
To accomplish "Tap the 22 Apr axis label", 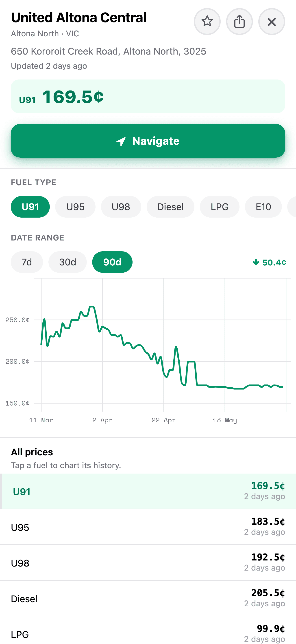I will (163, 420).
